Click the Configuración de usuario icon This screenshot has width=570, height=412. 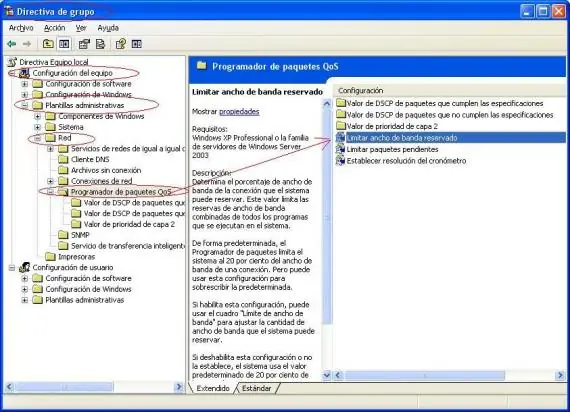24,267
